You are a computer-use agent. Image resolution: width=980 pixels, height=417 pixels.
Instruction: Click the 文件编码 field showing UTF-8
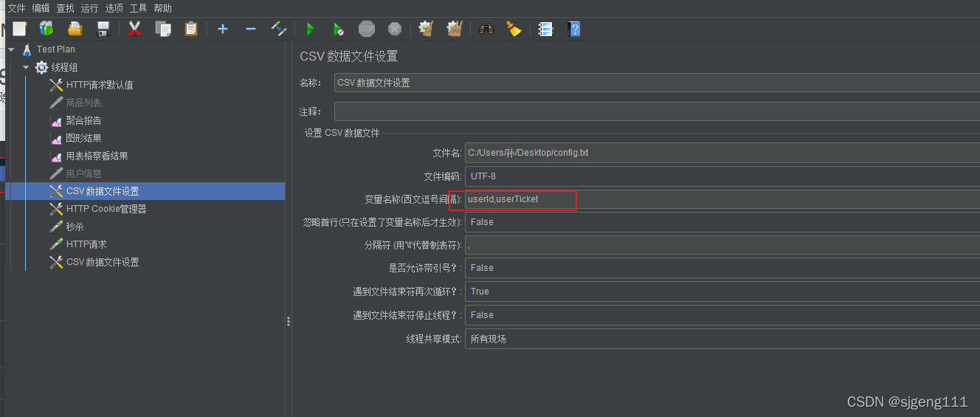point(722,176)
